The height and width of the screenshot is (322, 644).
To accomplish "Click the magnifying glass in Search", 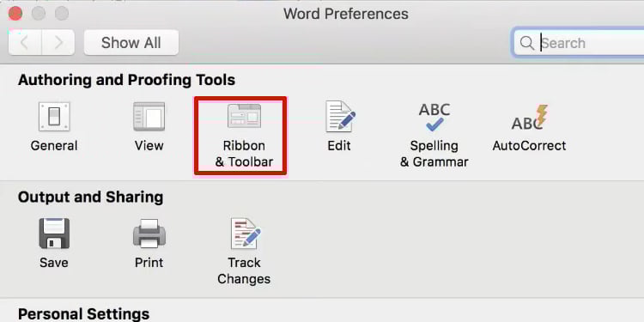I will [x=526, y=43].
